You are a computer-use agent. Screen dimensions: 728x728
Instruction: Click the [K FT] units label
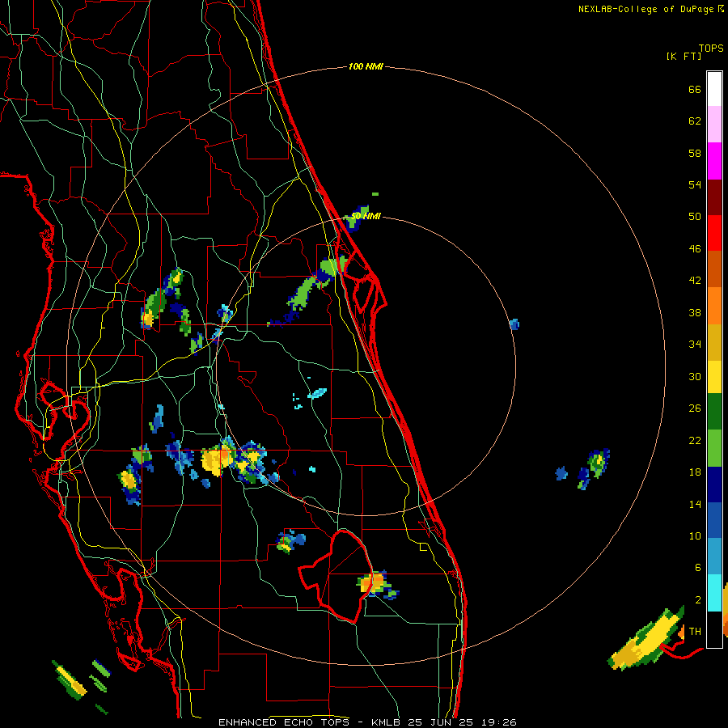click(x=684, y=57)
